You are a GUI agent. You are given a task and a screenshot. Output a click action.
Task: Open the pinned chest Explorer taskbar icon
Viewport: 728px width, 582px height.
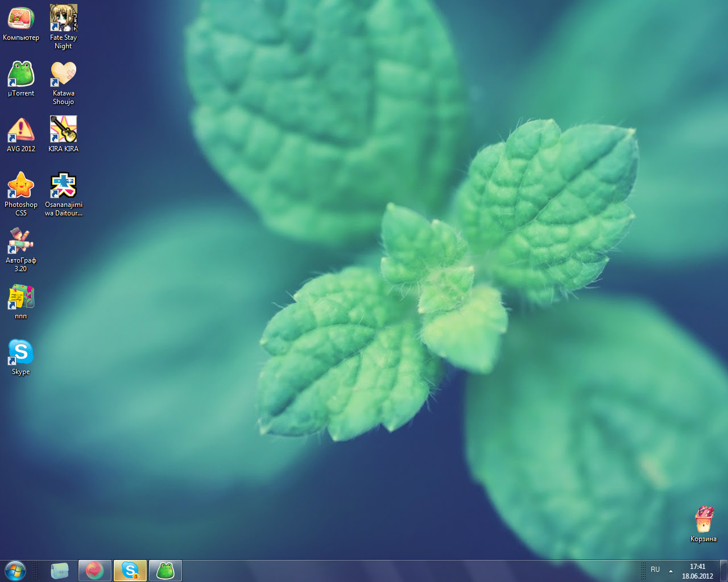coord(60,571)
